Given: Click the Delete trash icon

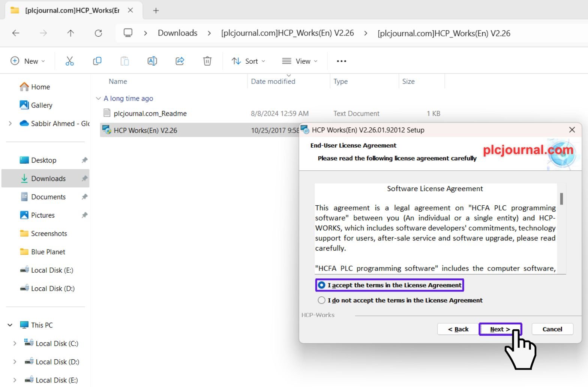Looking at the screenshot, I should tap(207, 61).
